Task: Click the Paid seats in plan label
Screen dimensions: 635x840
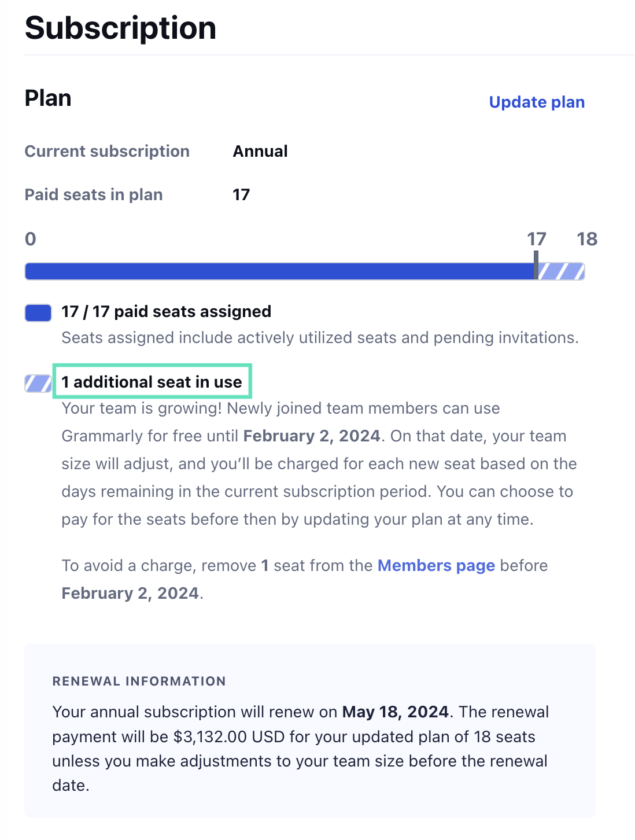Action: [x=94, y=194]
